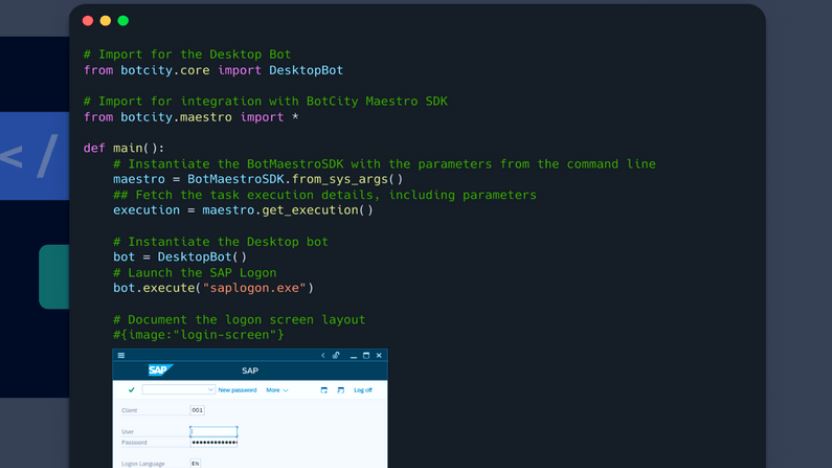Click the text #{image:"login-screen"}
The image size is (832, 468).
pos(198,335)
